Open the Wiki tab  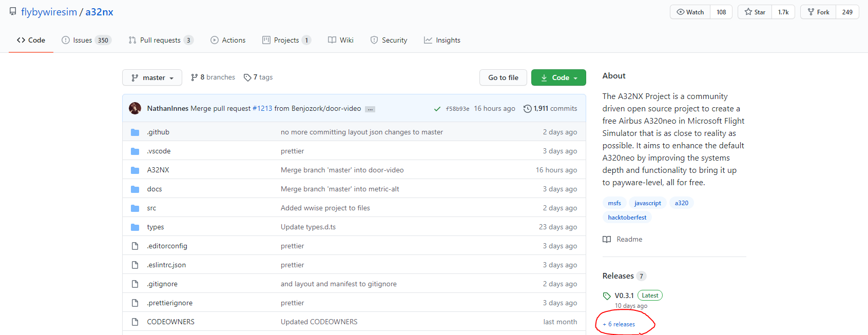(x=341, y=40)
